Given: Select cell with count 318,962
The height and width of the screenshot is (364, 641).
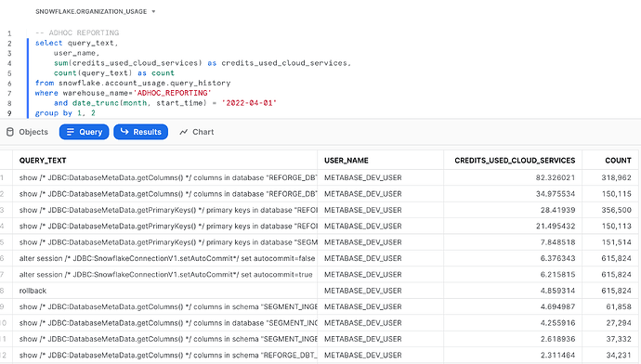Looking at the screenshot, I should 610,177.
